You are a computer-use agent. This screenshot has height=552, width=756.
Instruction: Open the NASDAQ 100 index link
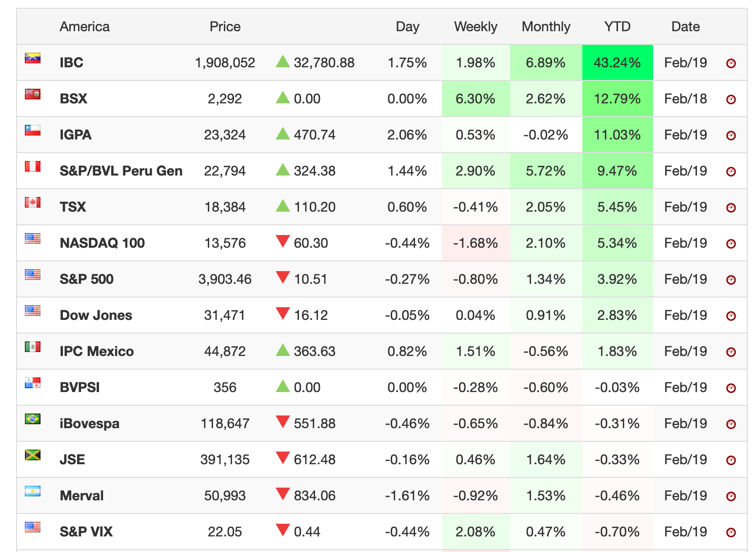(x=102, y=243)
